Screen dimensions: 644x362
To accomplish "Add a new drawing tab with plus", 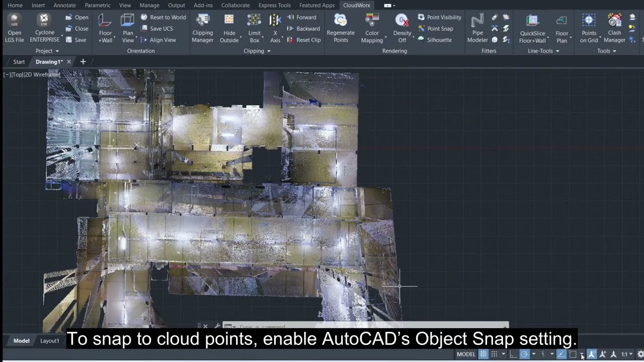I will point(83,62).
